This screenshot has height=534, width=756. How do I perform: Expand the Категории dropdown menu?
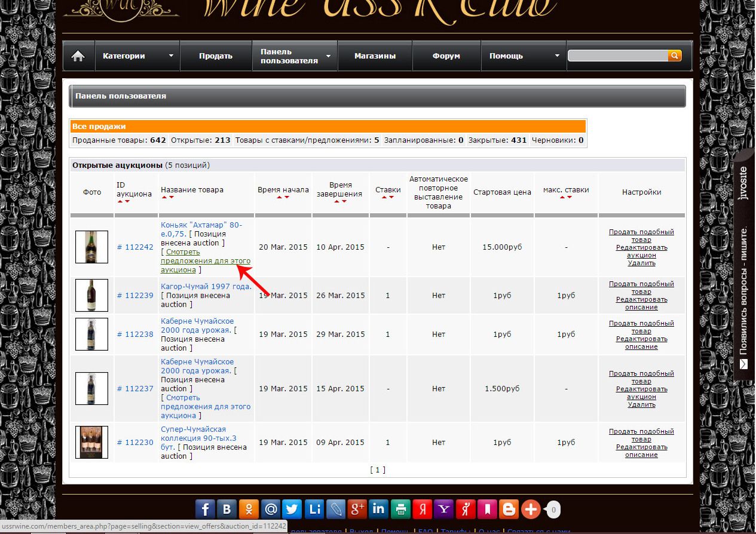[x=137, y=56]
